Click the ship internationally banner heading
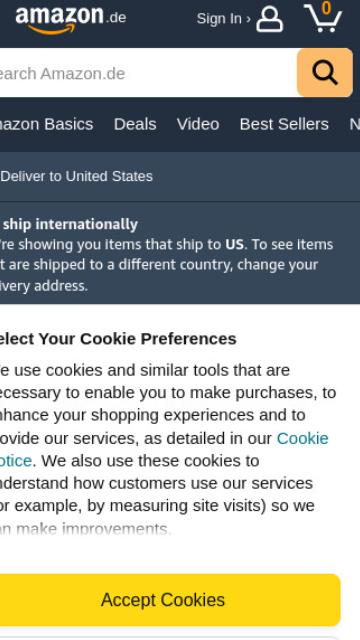 tap(69, 224)
